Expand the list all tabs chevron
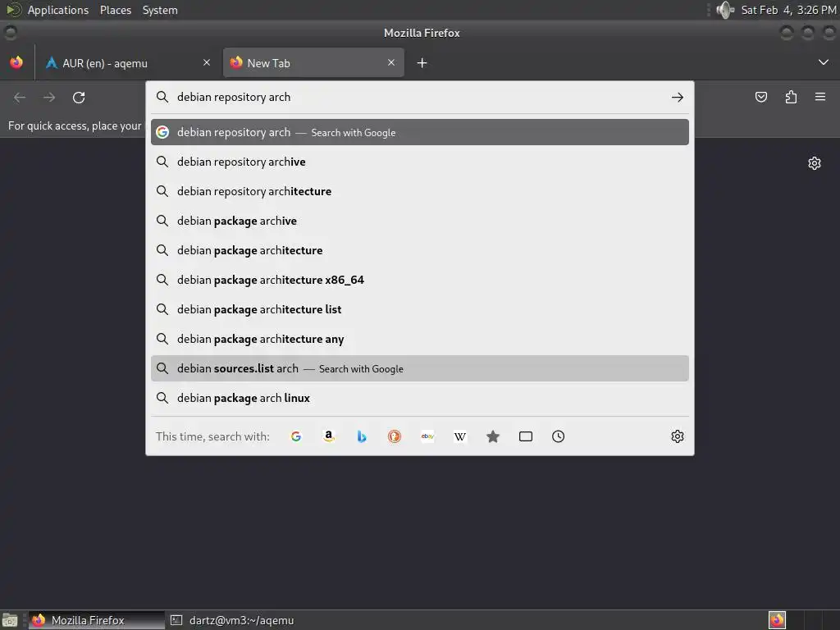The width and height of the screenshot is (840, 630). coord(824,62)
